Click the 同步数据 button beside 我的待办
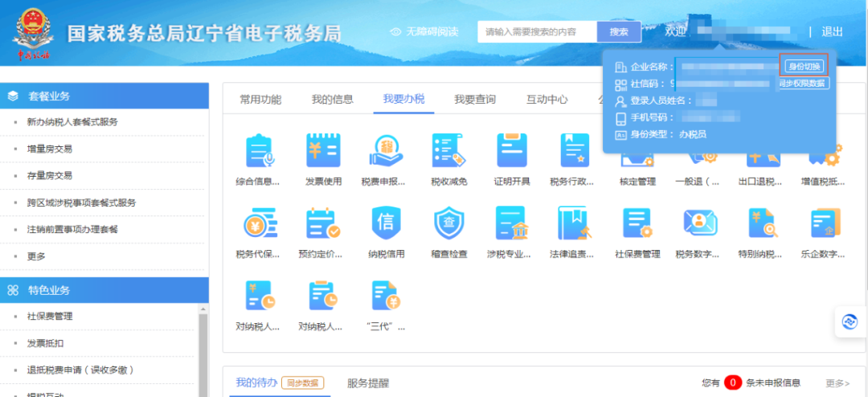Viewport: 868px width, 397px height. click(302, 383)
